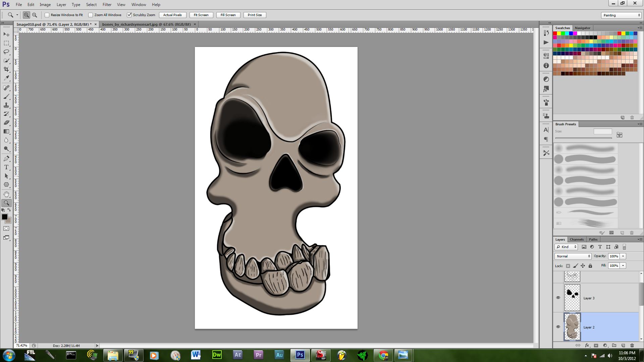644x362 pixels.
Task: Select the Polygon shape tool
Action: tap(6, 185)
